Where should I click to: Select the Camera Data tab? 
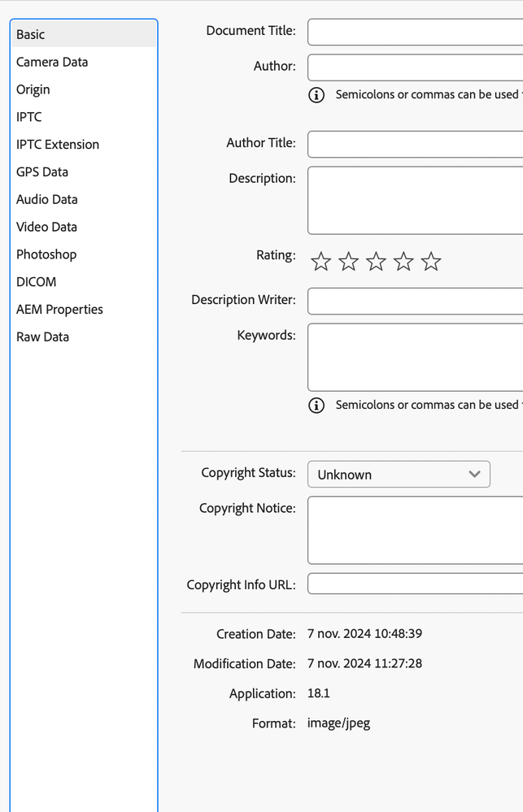pos(52,62)
